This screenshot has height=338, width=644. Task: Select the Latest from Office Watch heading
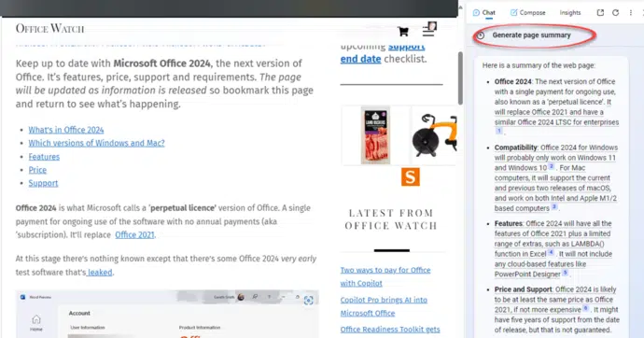coord(391,219)
